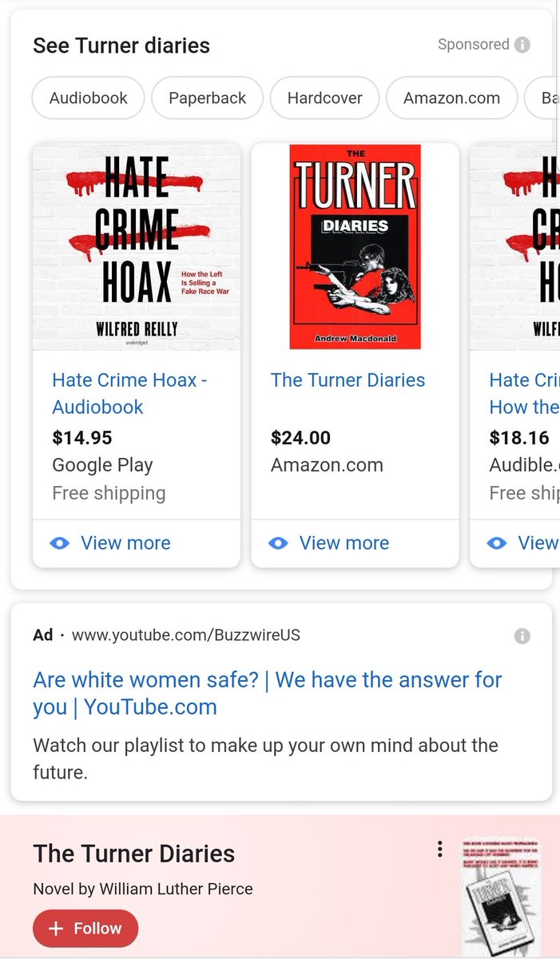
Task: Select the Audiobook filter chip
Action: (x=89, y=98)
